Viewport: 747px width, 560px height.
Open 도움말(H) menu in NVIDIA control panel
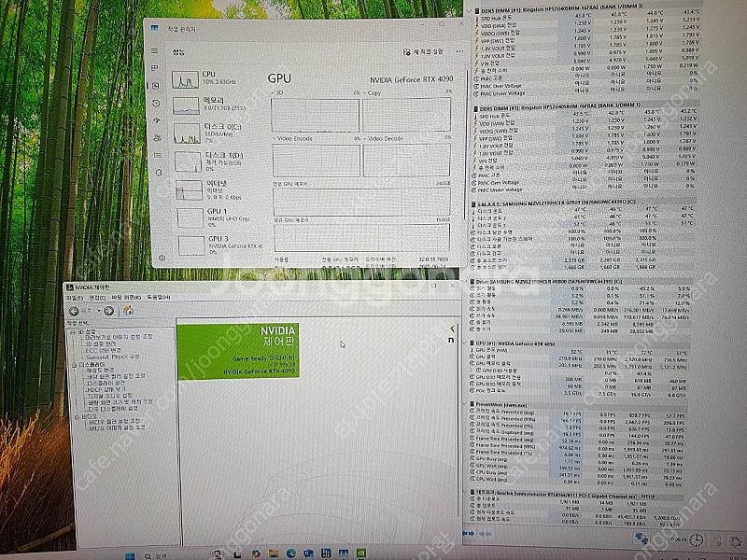point(159,297)
